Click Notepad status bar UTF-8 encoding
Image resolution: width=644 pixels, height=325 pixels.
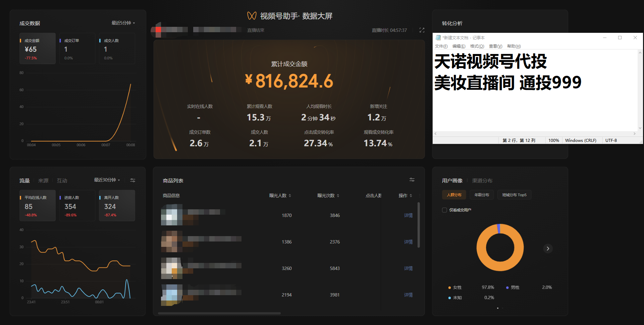[x=611, y=141]
